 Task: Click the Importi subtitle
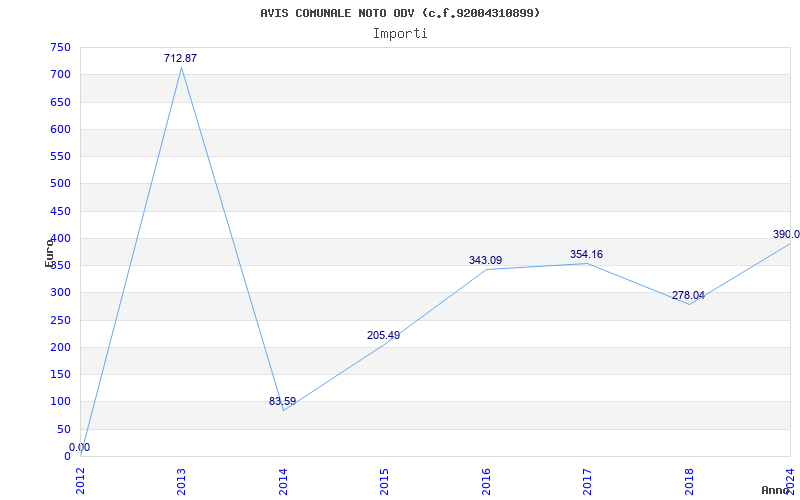point(399,34)
